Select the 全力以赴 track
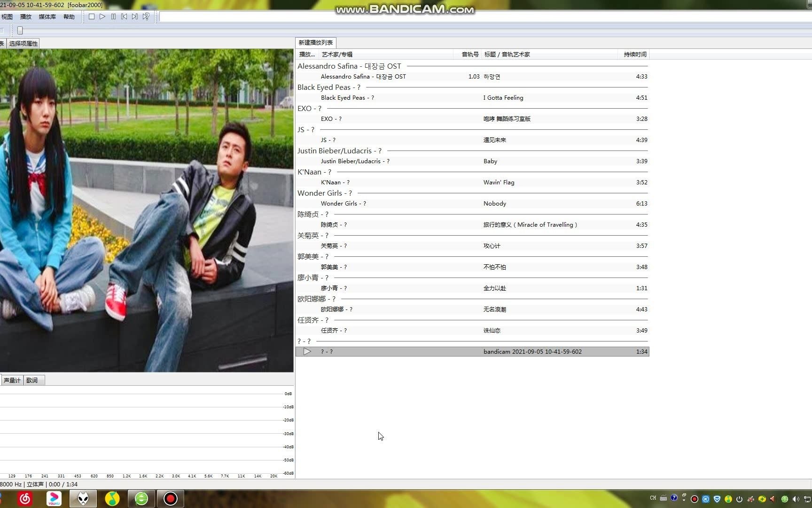This screenshot has height=508, width=812. point(472,288)
